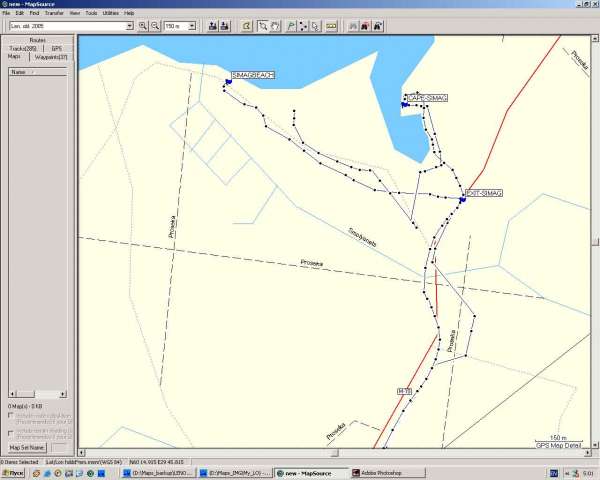Toggle the first include route calculation checkbox
Viewport: 600px width, 480px height.
(11, 416)
